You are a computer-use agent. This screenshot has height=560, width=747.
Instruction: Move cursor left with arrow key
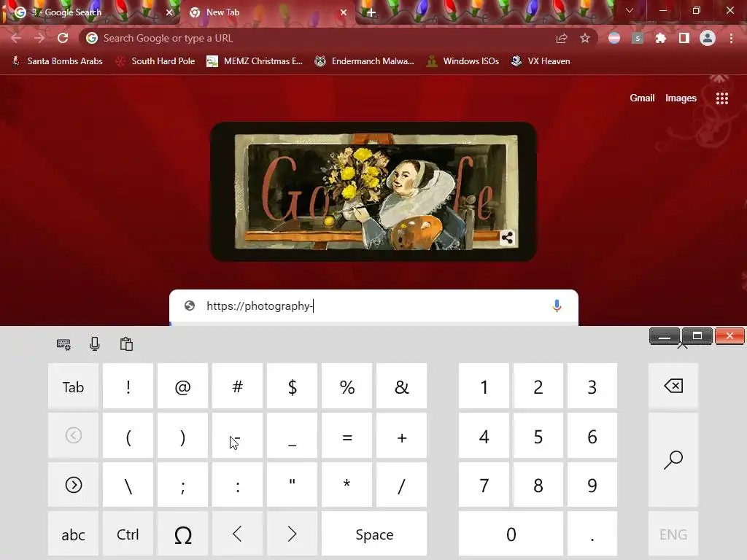coord(237,534)
